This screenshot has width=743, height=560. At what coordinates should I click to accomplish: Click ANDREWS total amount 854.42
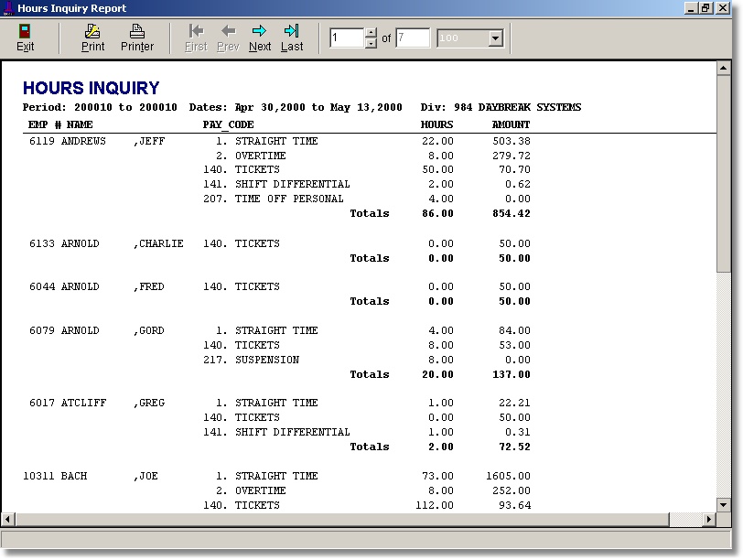[x=511, y=214]
